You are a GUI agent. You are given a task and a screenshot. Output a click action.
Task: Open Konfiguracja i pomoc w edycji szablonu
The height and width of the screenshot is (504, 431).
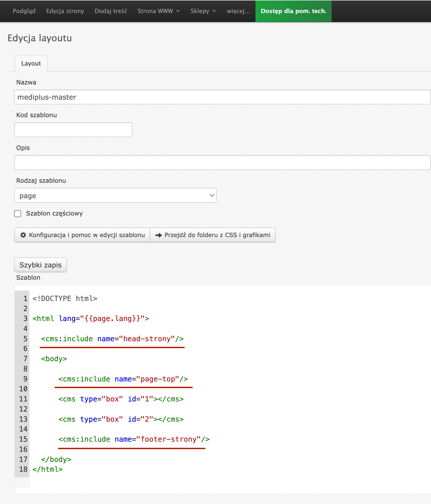[82, 235]
